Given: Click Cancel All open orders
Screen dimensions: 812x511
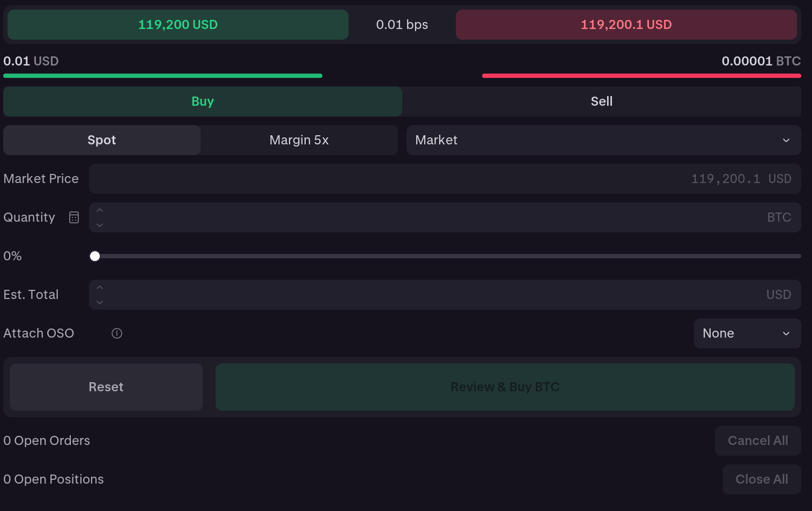Looking at the screenshot, I should click(x=758, y=440).
